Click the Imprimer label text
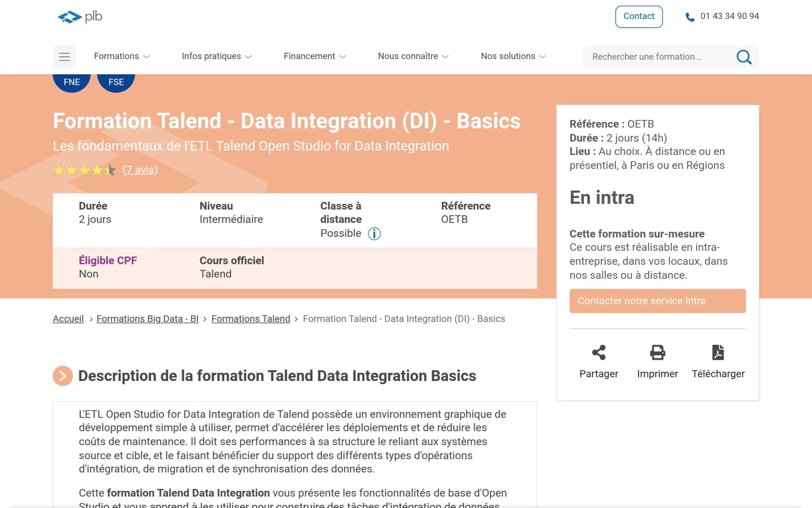The image size is (812, 508). point(657,374)
